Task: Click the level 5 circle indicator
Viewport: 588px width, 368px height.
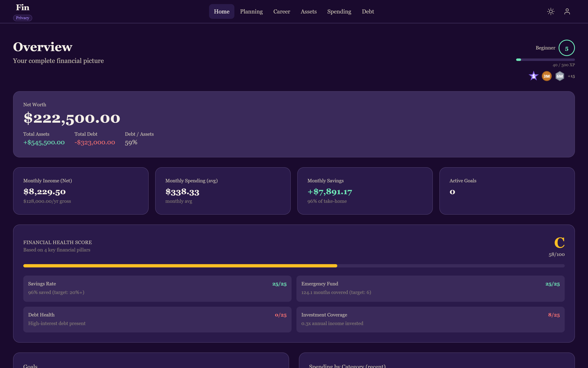Action: pos(567,48)
